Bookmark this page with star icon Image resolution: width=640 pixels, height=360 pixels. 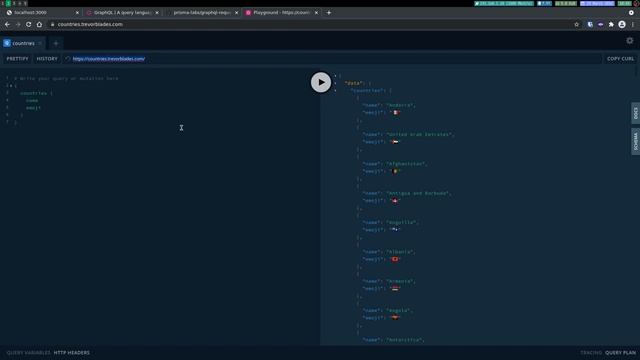pos(576,24)
